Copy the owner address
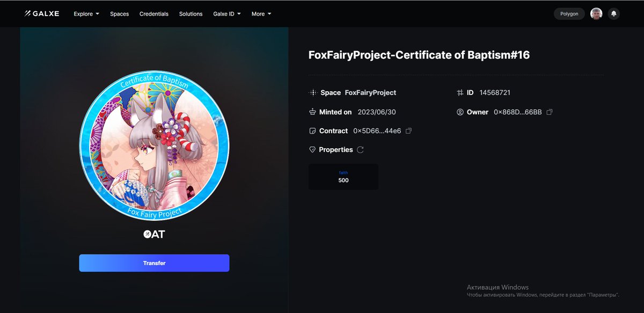This screenshot has width=644, height=313. click(549, 112)
